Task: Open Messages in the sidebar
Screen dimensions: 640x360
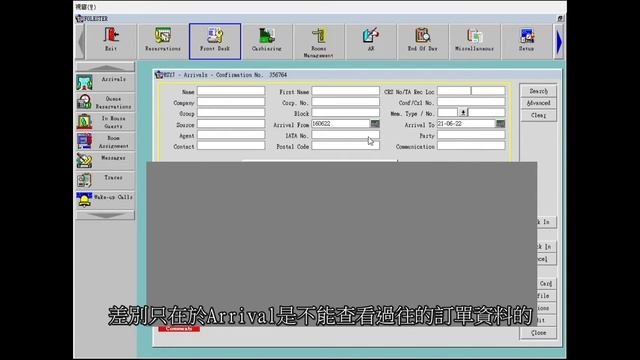Action: click(x=105, y=161)
